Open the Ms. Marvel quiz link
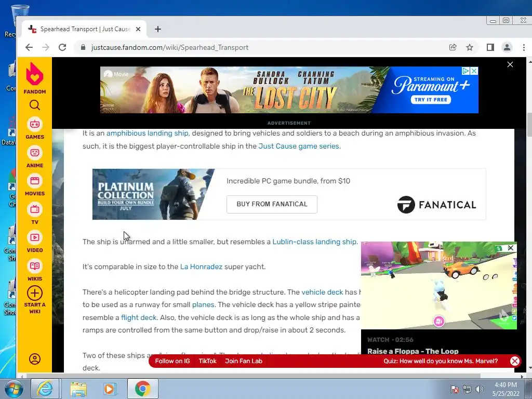The image size is (532, 399). (441, 361)
